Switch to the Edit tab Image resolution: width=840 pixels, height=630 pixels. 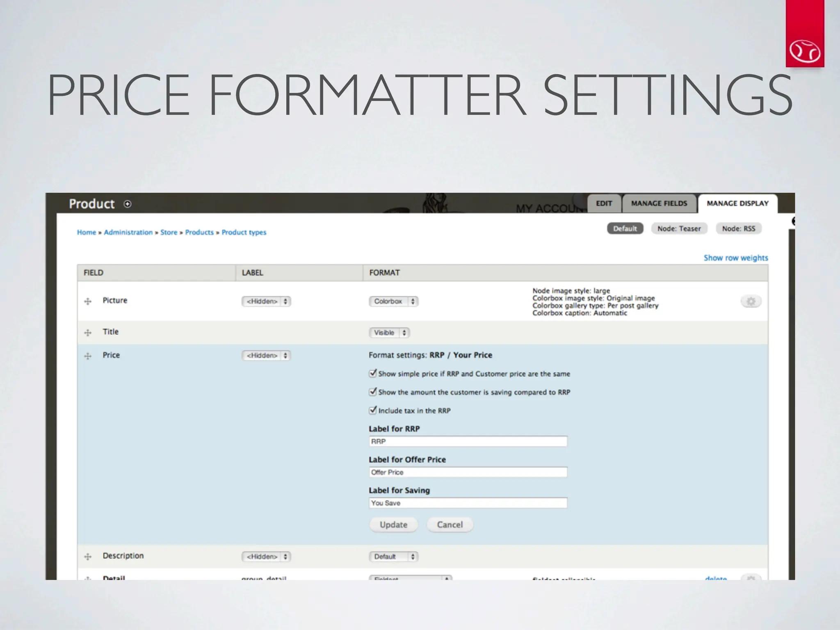point(604,203)
